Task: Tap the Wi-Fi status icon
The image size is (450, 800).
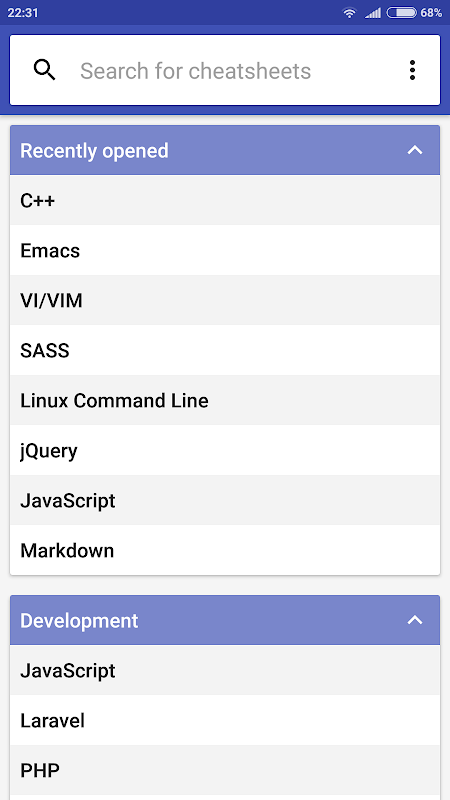Action: (x=349, y=13)
